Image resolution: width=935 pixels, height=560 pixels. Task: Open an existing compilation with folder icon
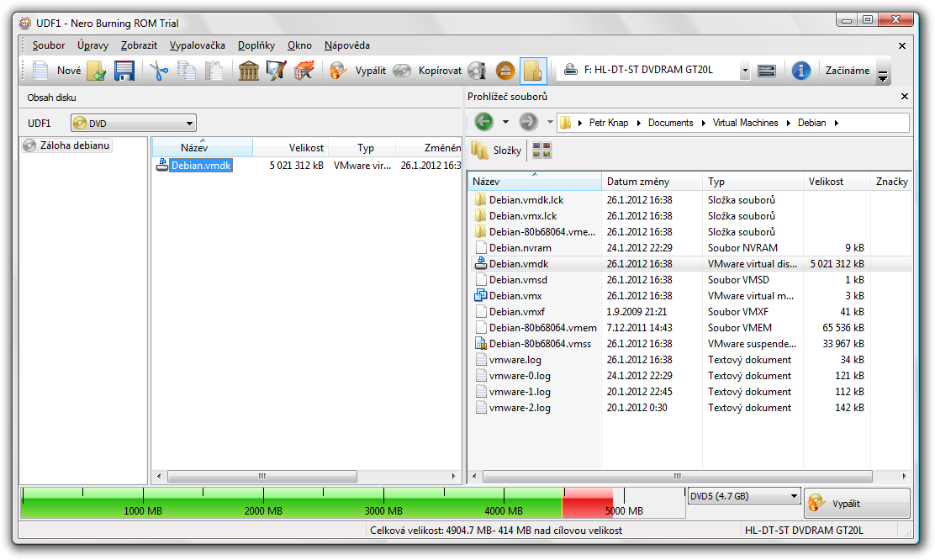(97, 71)
